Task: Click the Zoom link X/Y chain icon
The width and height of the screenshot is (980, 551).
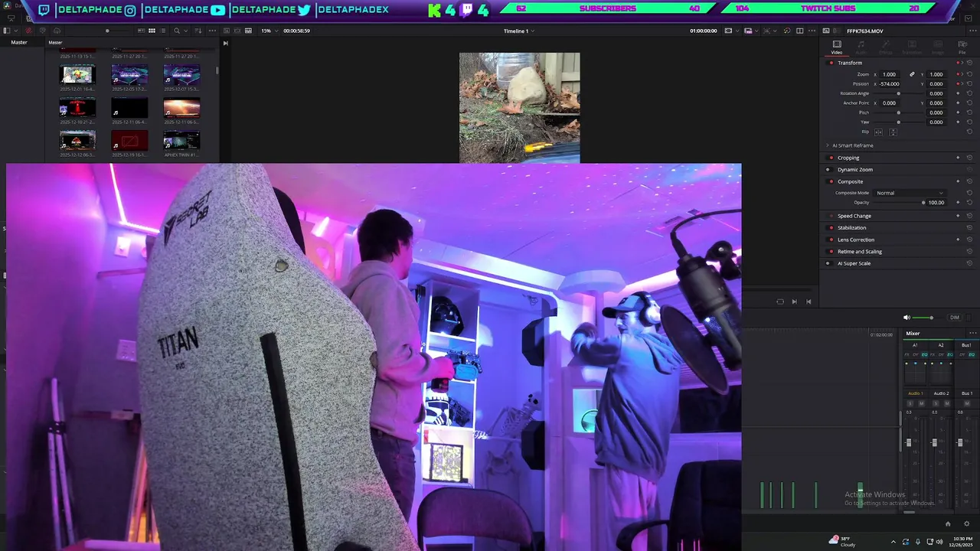Action: pos(912,74)
